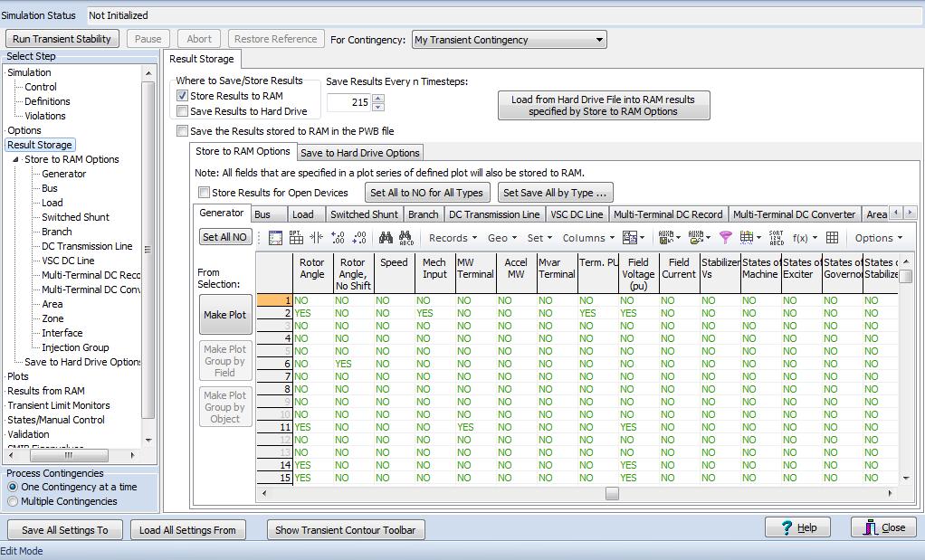Select Plots in the step tree
Image resolution: width=925 pixels, height=560 pixels.
(18, 376)
